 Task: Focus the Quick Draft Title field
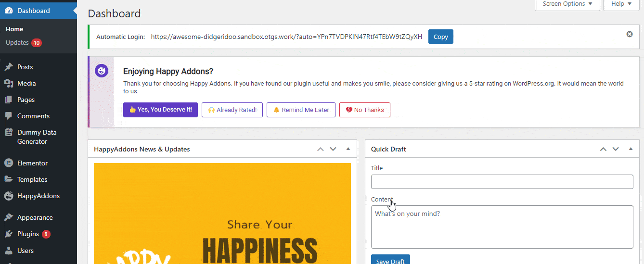502,182
